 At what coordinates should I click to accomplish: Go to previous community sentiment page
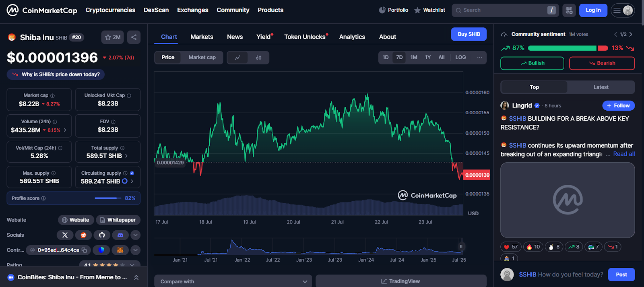pyautogui.click(x=615, y=35)
